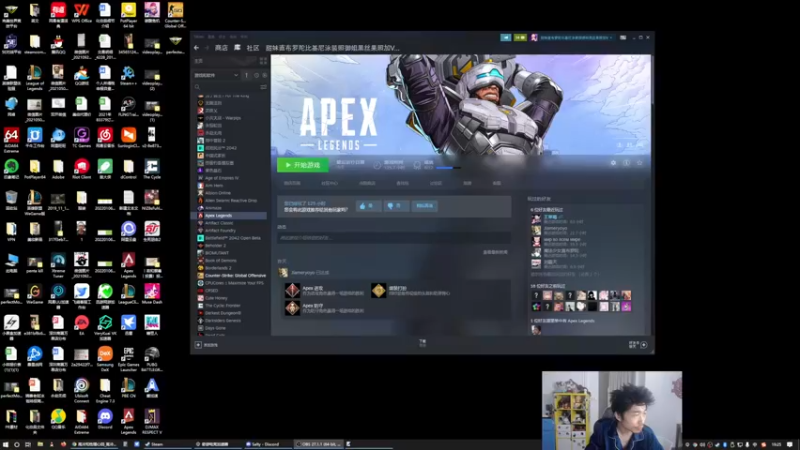
Task: Click achievements progress bar
Action: 448,168
